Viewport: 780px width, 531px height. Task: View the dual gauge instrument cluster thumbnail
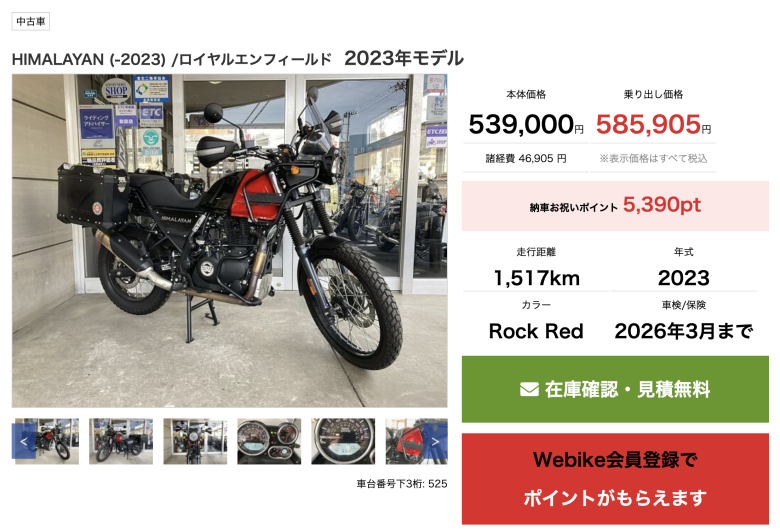pos(269,441)
